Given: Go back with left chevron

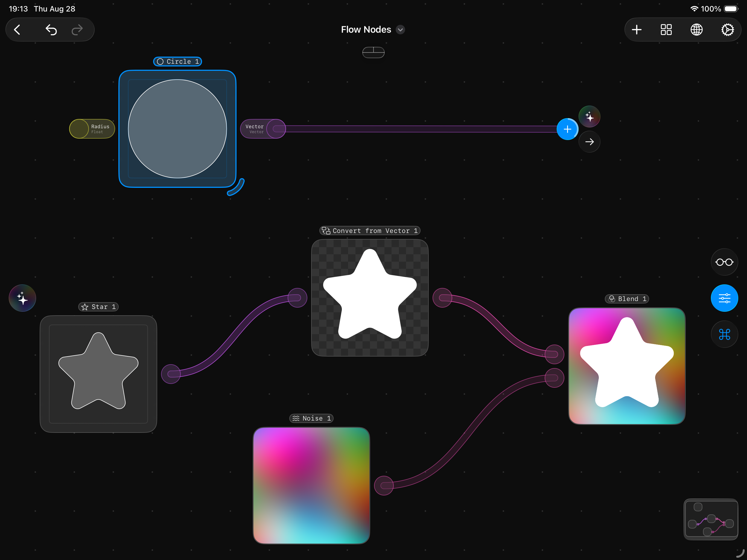Looking at the screenshot, I should (x=17, y=30).
